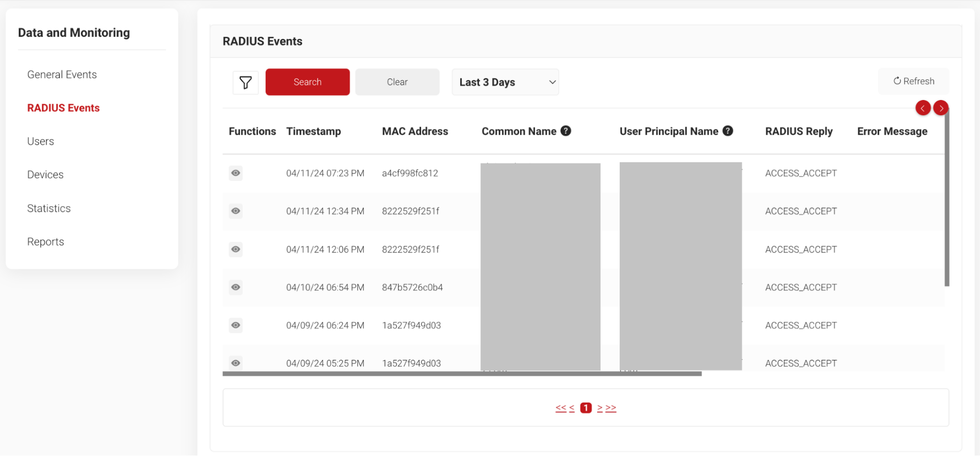Open the Statistics section

[49, 208]
